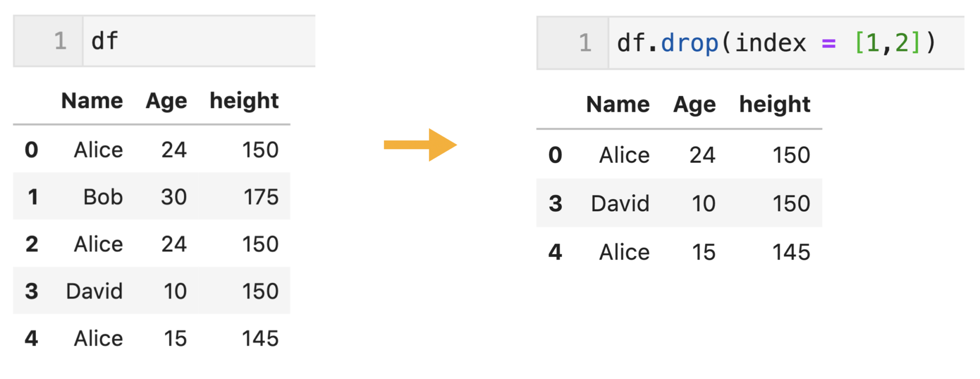
Task: Click the purple equals sign in code
Action: [828, 44]
